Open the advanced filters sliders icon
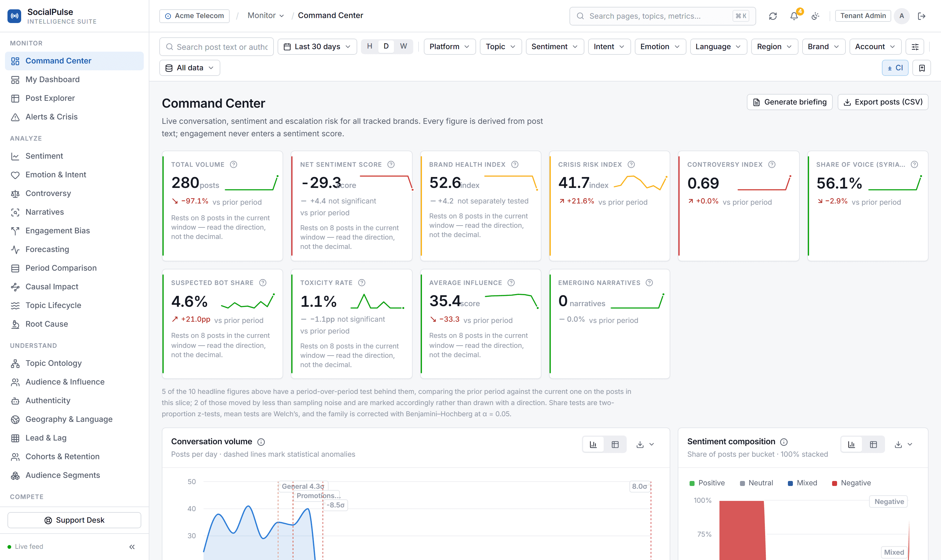Screen dimensions: 941x560 pos(915,46)
